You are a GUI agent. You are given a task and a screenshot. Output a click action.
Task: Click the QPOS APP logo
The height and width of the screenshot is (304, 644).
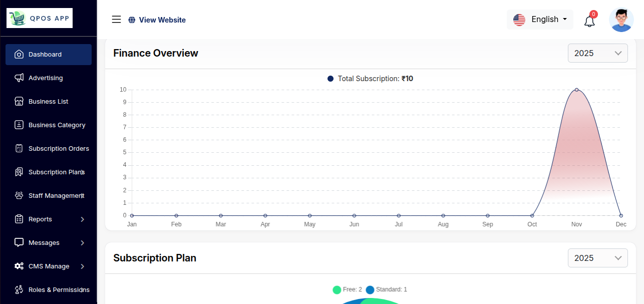coord(40,18)
